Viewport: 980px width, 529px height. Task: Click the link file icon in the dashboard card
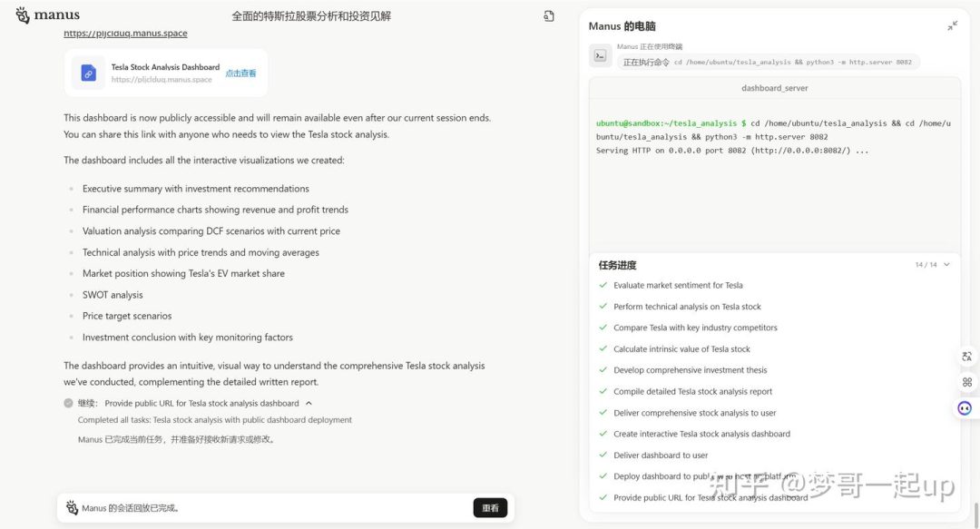point(89,73)
